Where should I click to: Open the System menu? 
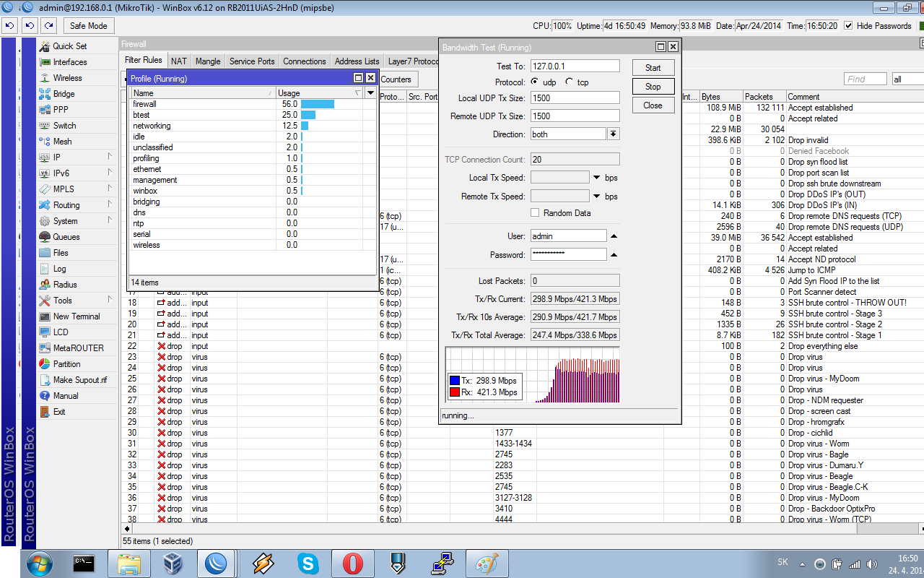(65, 221)
